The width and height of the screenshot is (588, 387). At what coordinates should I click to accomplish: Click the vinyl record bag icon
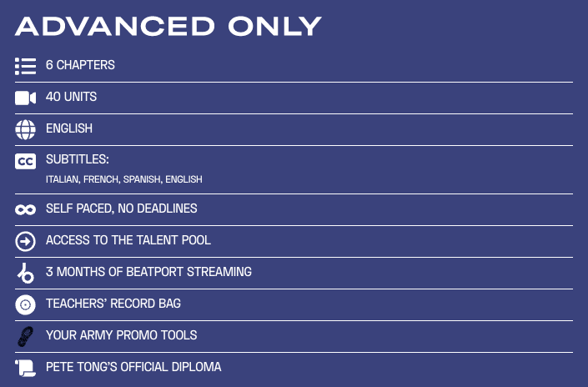click(25, 304)
